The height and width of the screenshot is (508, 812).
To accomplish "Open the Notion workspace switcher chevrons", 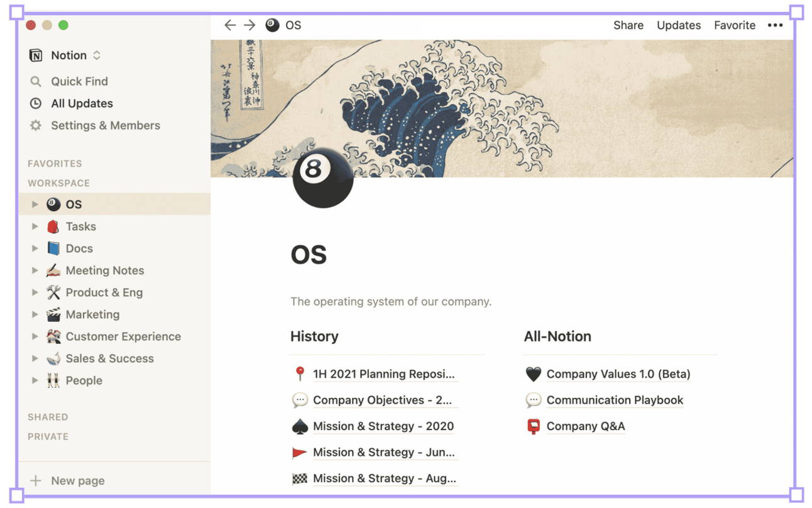I will 97,55.
